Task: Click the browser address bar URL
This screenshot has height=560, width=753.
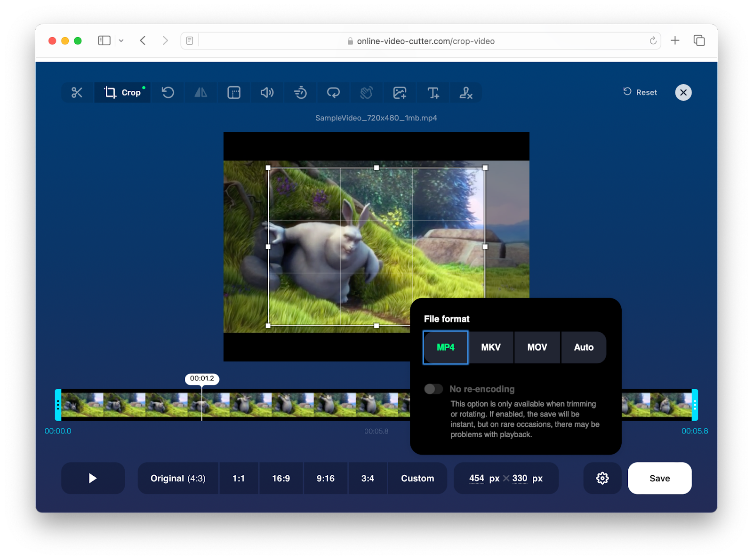Action: tap(425, 41)
